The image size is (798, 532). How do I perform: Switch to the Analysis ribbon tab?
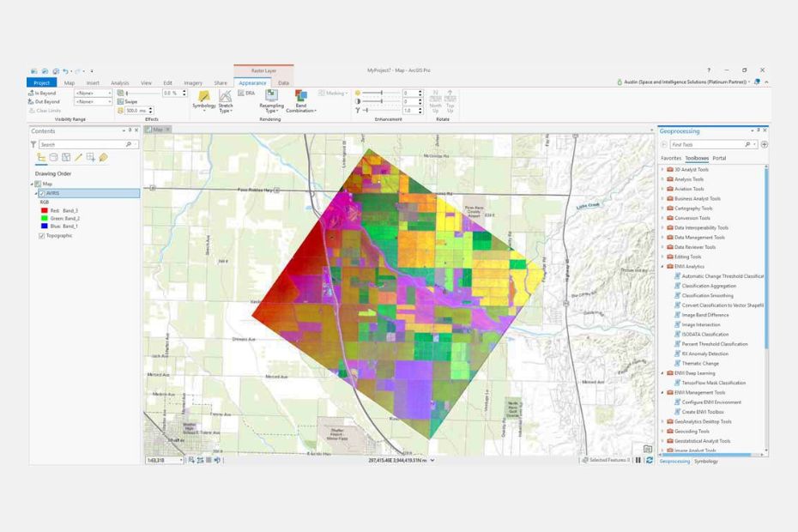pos(120,83)
